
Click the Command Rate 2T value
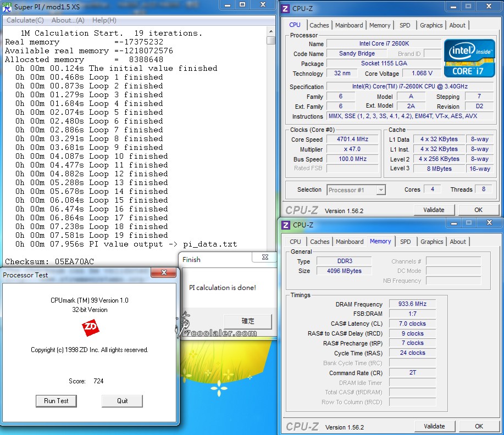412,372
